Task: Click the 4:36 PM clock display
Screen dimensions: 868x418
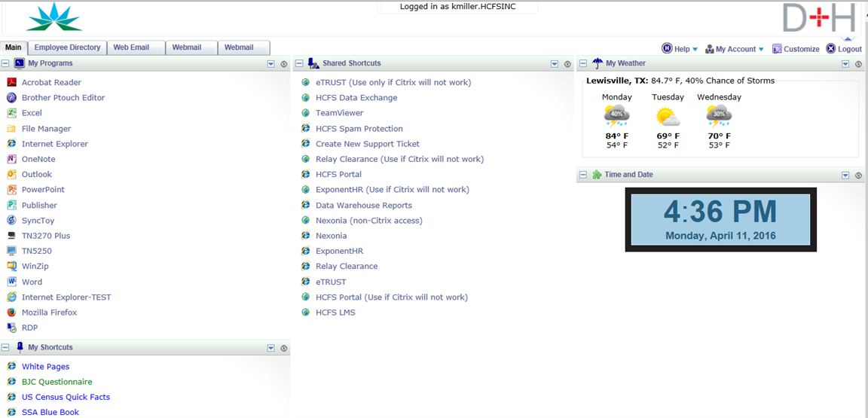Action: tap(720, 219)
